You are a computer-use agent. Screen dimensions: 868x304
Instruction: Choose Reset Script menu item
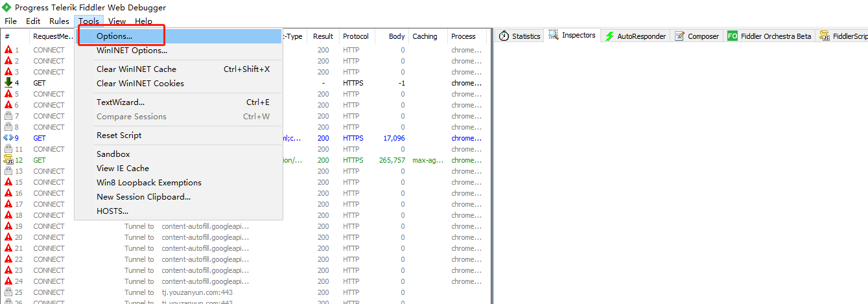(x=178, y=135)
